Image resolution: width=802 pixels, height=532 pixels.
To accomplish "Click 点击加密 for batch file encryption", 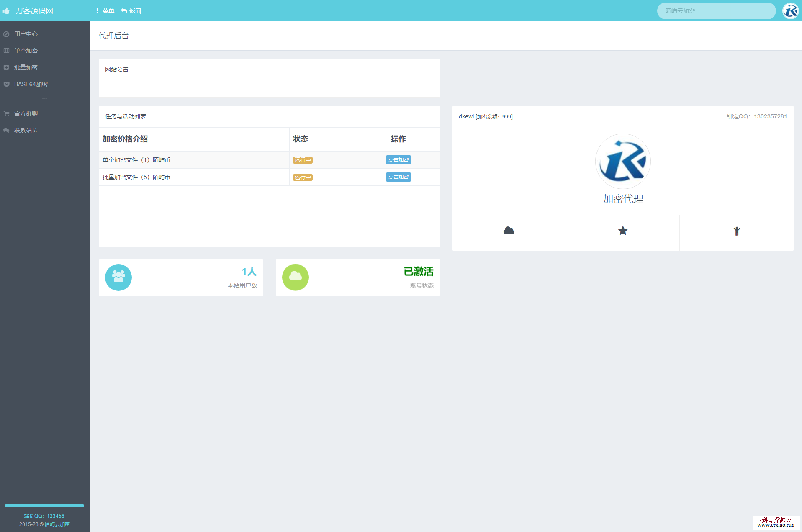I will tap(398, 177).
